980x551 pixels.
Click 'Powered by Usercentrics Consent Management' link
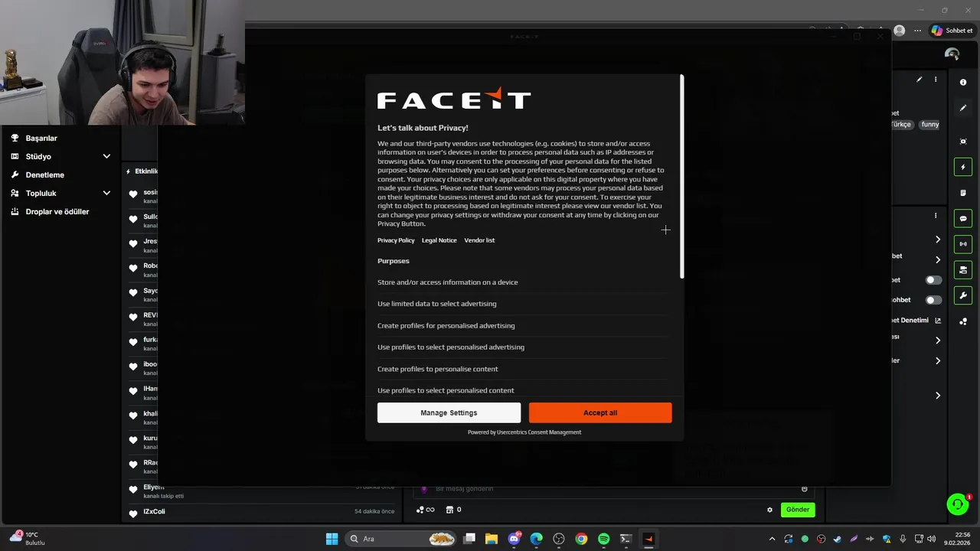pos(524,432)
